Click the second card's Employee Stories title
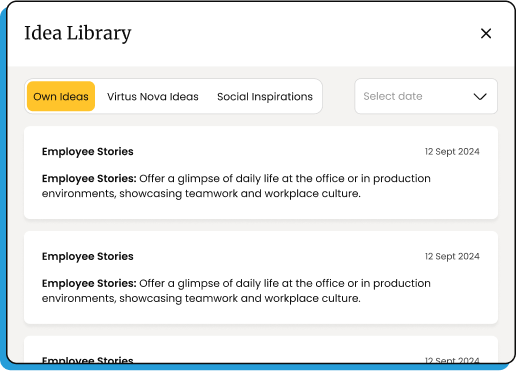The image size is (516, 371). (88, 256)
